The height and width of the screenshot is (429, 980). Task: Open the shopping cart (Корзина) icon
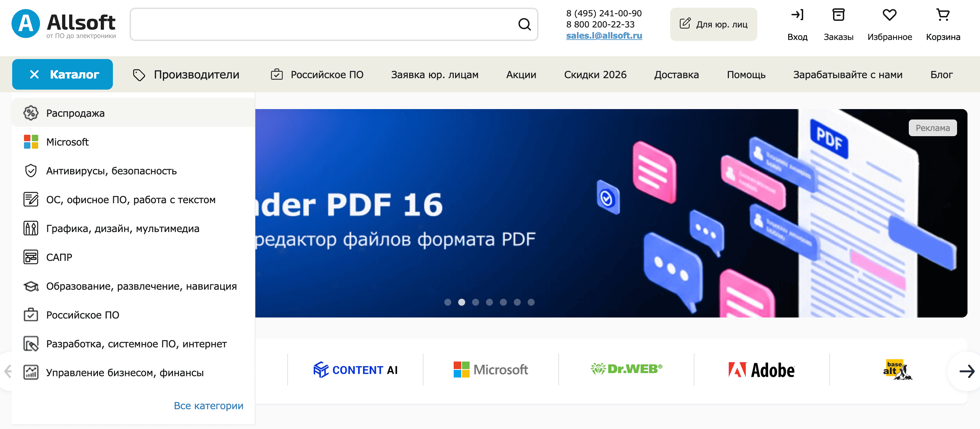(943, 16)
